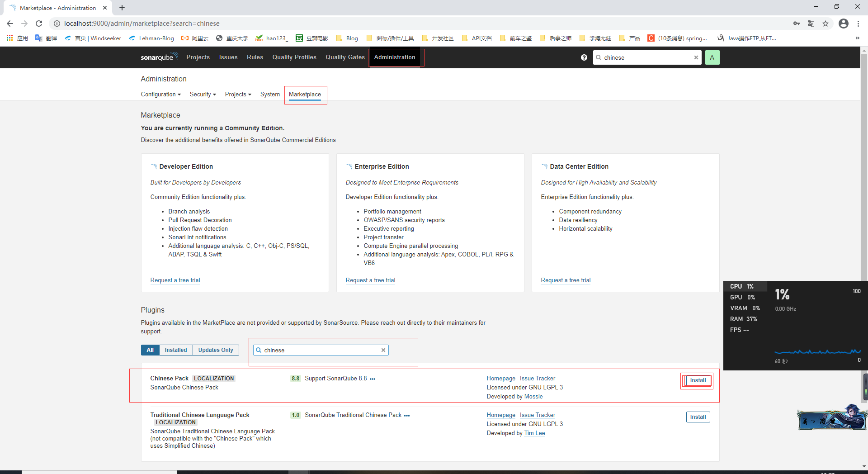Open Chrome three-dot menu
This screenshot has width=868, height=474.
(x=858, y=24)
